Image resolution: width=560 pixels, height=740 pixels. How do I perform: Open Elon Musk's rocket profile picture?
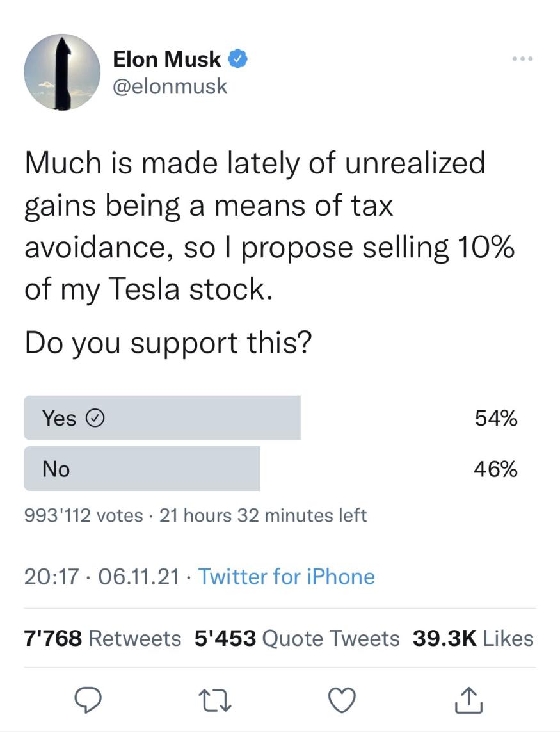click(62, 72)
